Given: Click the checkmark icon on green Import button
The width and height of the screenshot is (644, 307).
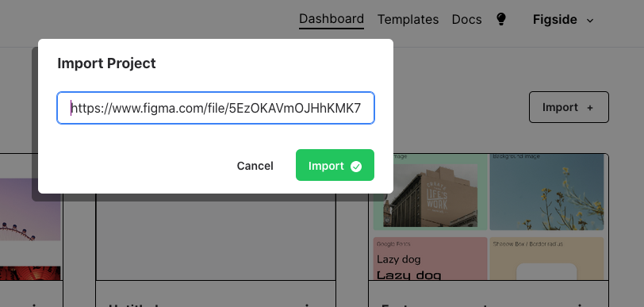Looking at the screenshot, I should pos(356,167).
